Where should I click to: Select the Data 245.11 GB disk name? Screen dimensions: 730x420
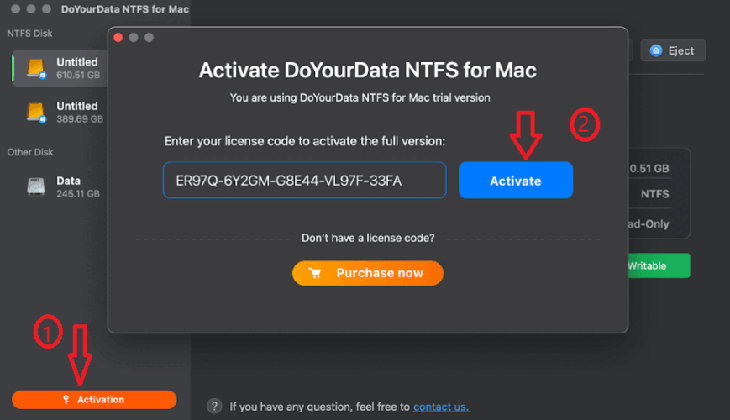[69, 181]
